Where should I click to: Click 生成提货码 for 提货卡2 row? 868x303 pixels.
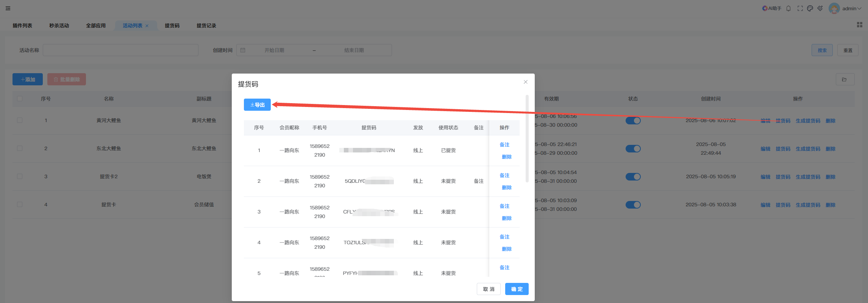(x=808, y=177)
